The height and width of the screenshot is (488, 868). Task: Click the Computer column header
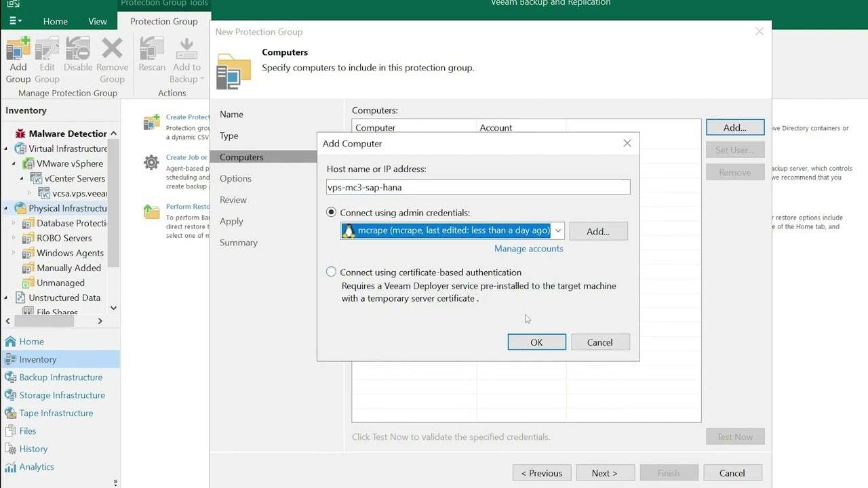click(414, 127)
